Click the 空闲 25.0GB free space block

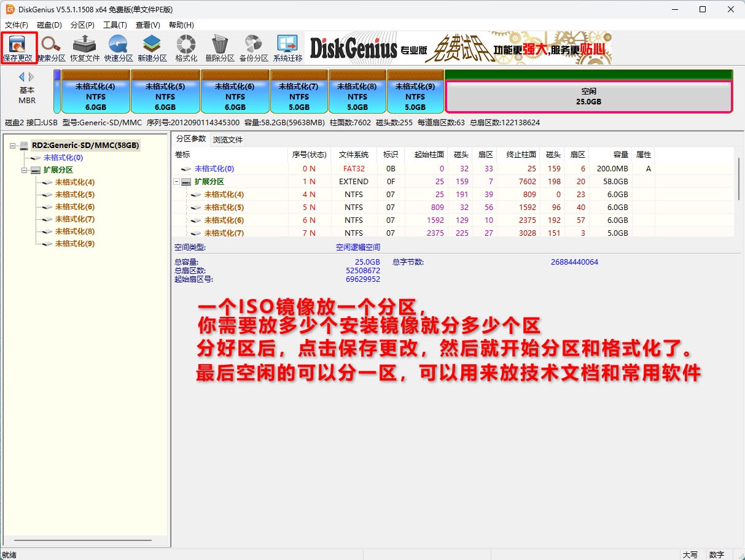click(x=588, y=96)
